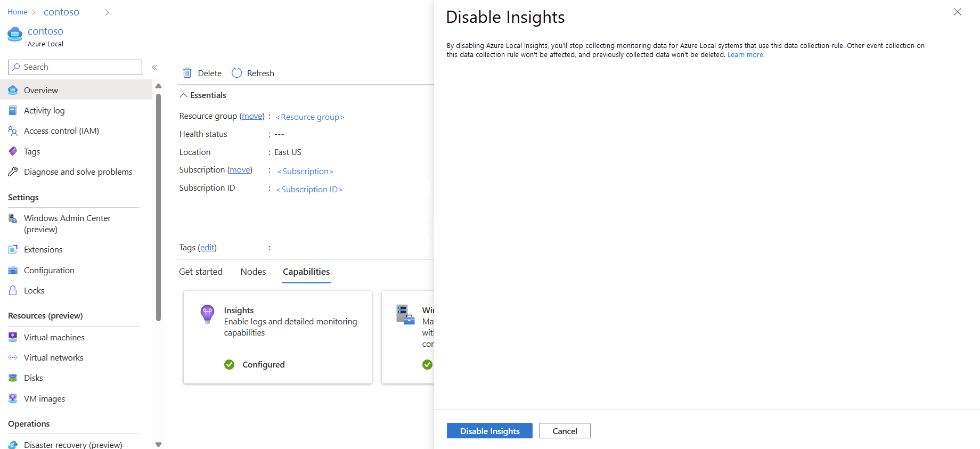980x449 pixels.
Task: Click the Diagnose and solve problems wrench icon
Action: coord(13,172)
